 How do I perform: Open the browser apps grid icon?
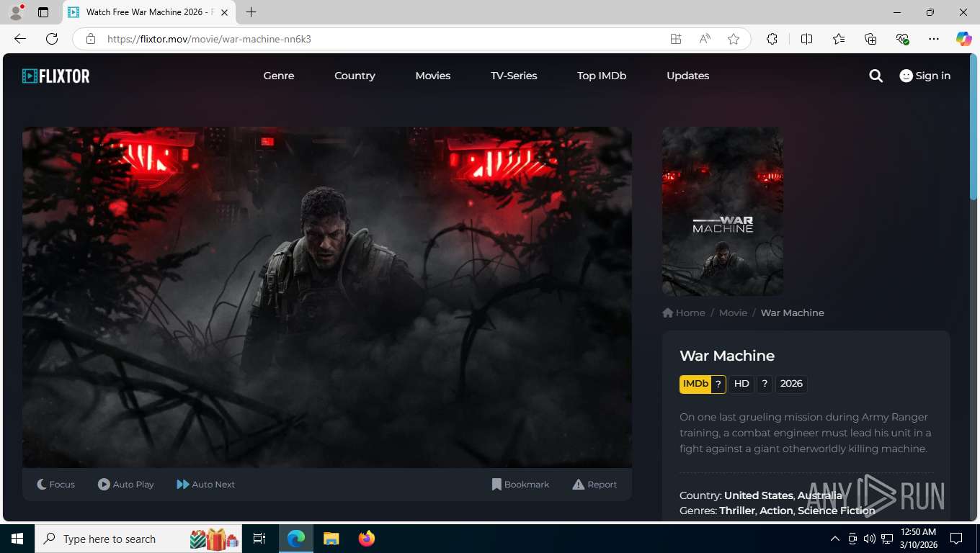[676, 39]
